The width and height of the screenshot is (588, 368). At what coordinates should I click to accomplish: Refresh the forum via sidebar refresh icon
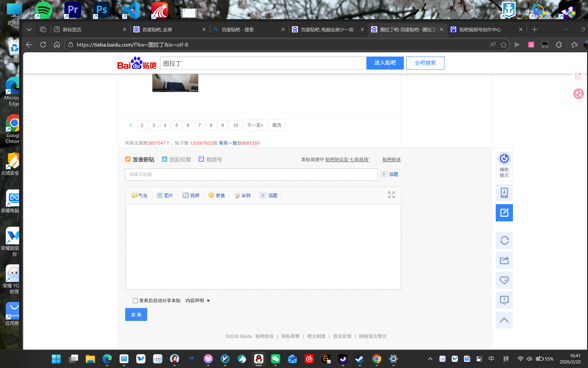coord(504,241)
